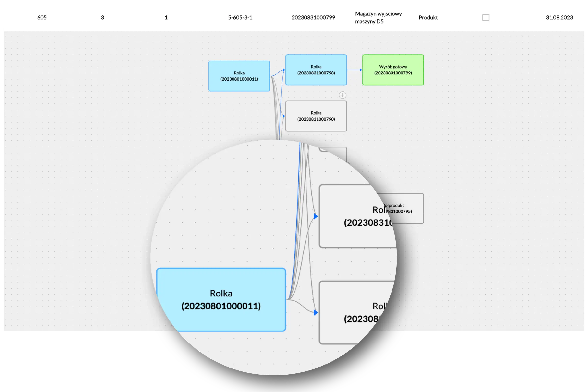Click the plus expand icon above Rolka 790
The image size is (588, 392).
(342, 95)
